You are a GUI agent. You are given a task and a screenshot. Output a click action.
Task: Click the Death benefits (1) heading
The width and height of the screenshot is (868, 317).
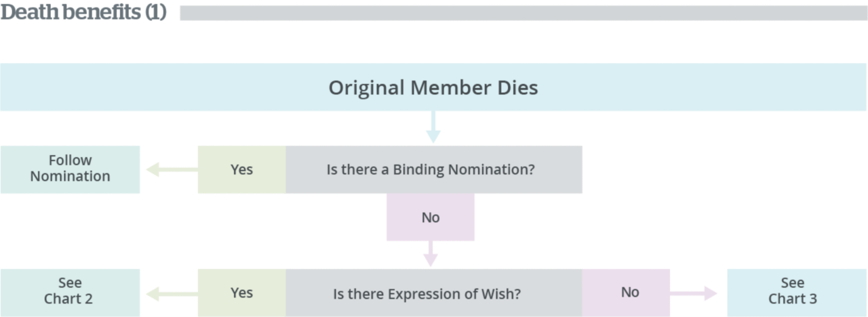[x=83, y=12]
